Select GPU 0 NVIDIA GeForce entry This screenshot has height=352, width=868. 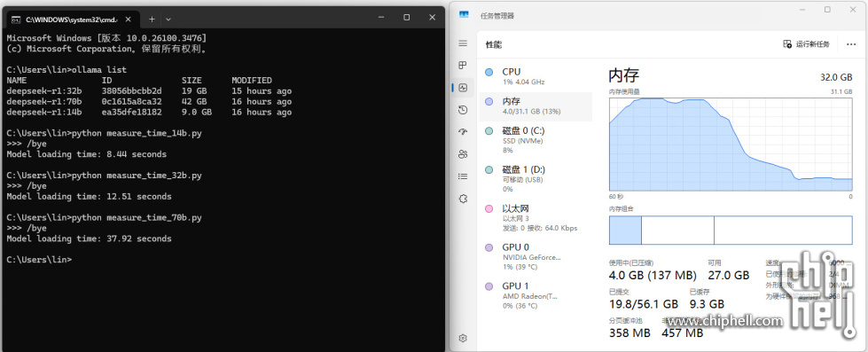click(x=536, y=257)
